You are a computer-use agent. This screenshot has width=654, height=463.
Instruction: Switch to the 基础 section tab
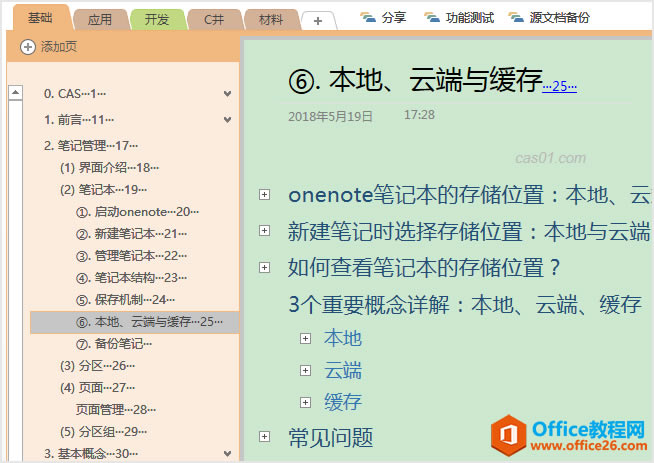40,18
